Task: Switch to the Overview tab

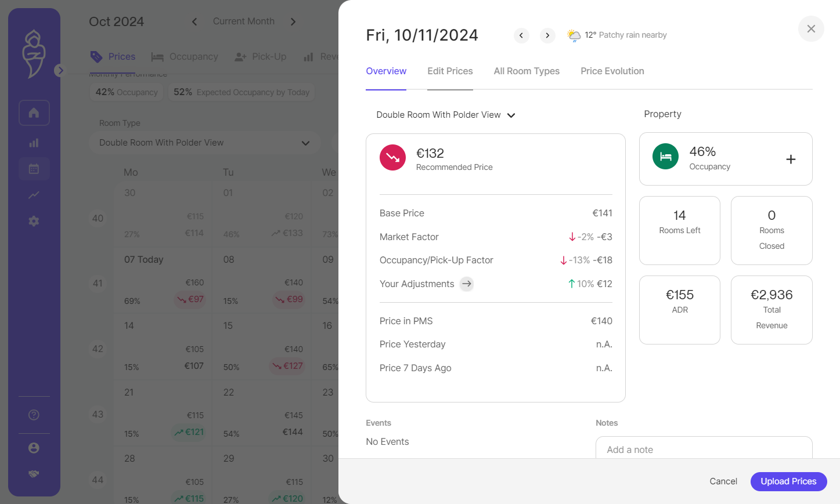Action: (x=386, y=71)
